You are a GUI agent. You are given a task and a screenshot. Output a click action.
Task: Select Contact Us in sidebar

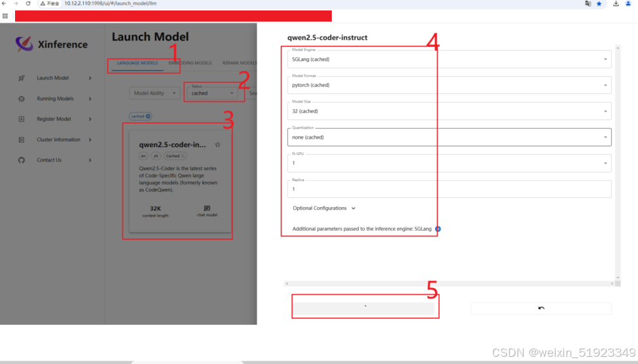(49, 160)
